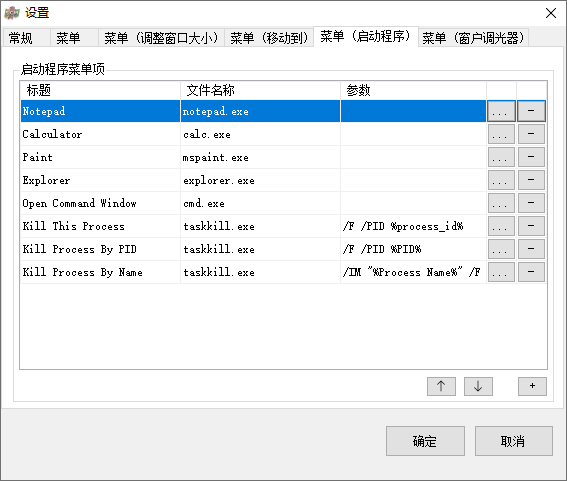Viewport: 567px width, 481px height.
Task: Select the Calculator title cell
Action: point(100,134)
